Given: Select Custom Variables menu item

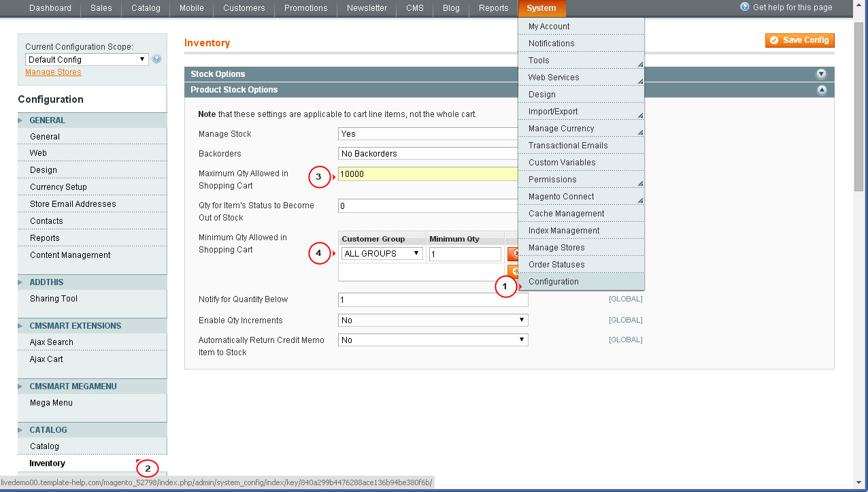Looking at the screenshot, I should tap(581, 163).
